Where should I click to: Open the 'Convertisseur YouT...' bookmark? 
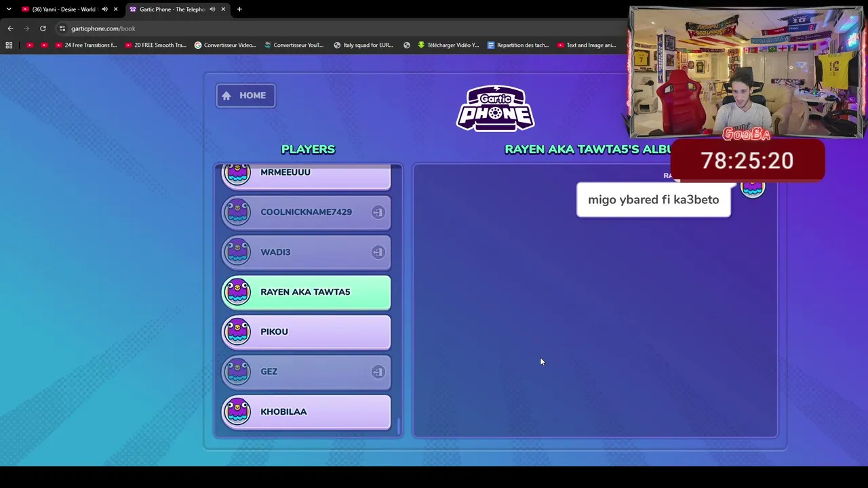tap(294, 45)
